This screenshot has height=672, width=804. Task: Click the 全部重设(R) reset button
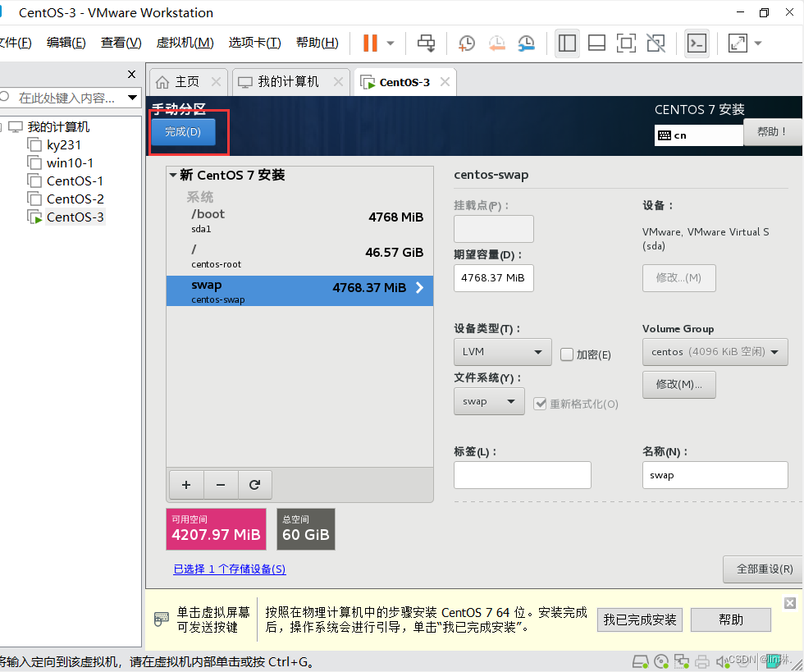764,569
